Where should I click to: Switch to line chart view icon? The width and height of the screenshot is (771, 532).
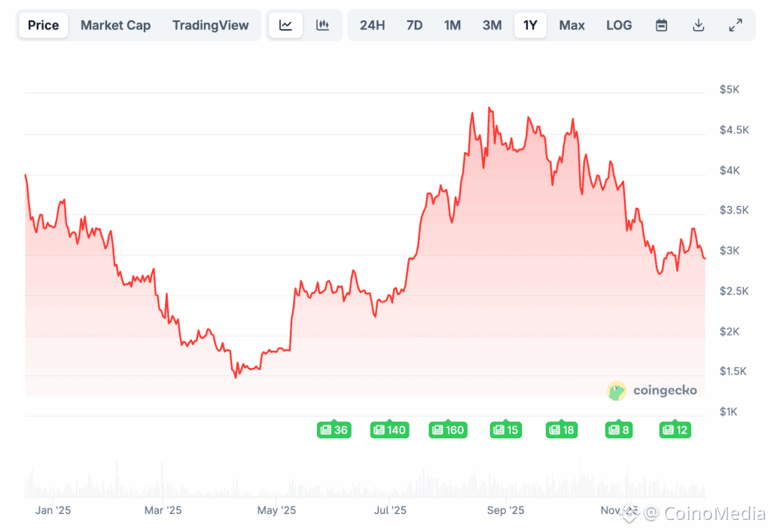pos(285,25)
